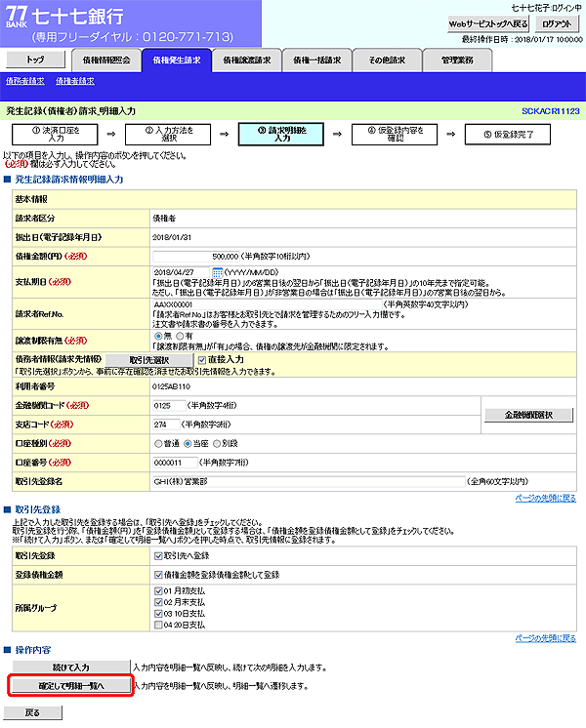Image resolution: width=586 pixels, height=728 pixels.
Task: Open the その他請求 tab
Action: point(387,61)
